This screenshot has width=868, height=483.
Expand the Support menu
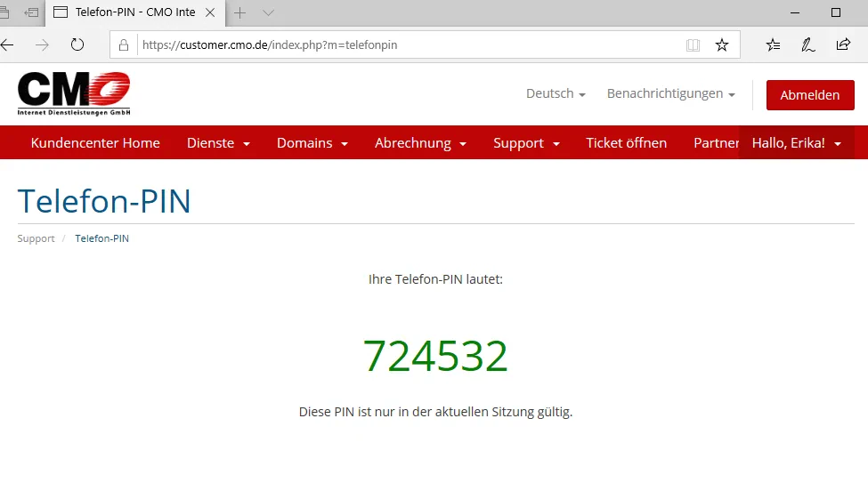coord(526,142)
